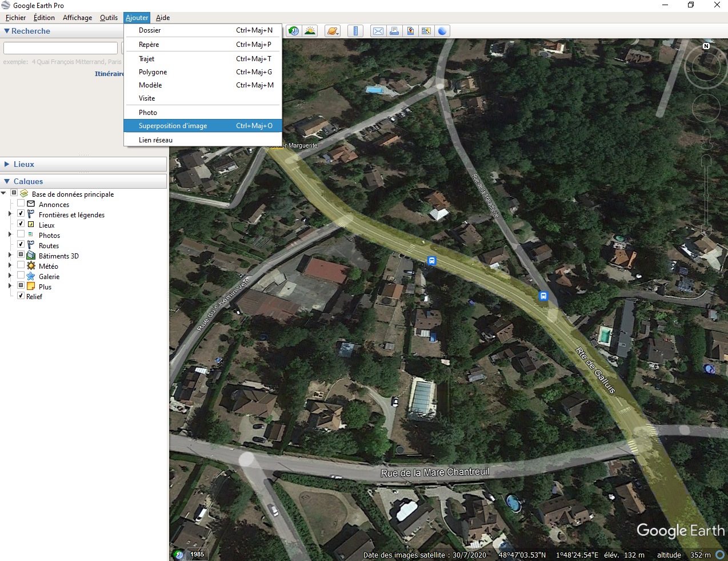Screen dimensions: 728x561
Task: Open the planet selector dropdown
Action: 333,31
